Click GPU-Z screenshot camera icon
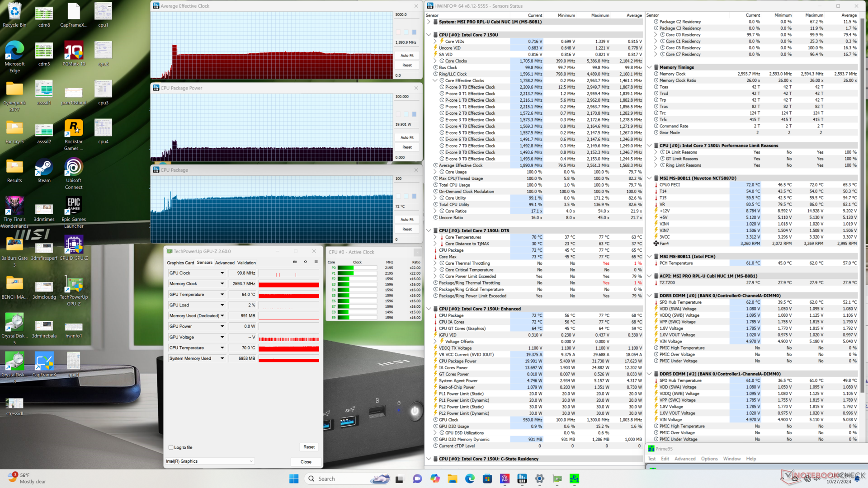Image resolution: width=868 pixels, height=488 pixels. [x=295, y=262]
